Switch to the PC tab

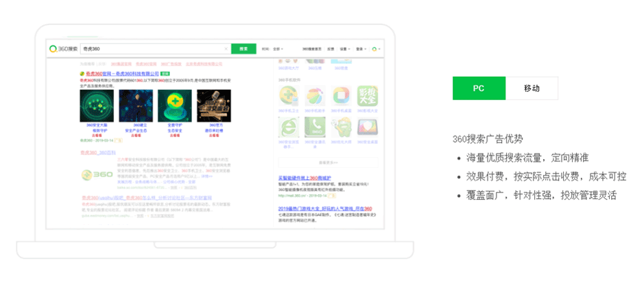click(479, 88)
